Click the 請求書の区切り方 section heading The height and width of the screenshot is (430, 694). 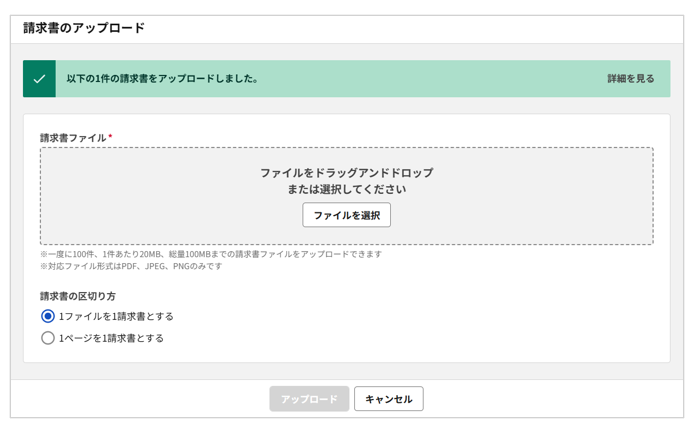(x=78, y=296)
